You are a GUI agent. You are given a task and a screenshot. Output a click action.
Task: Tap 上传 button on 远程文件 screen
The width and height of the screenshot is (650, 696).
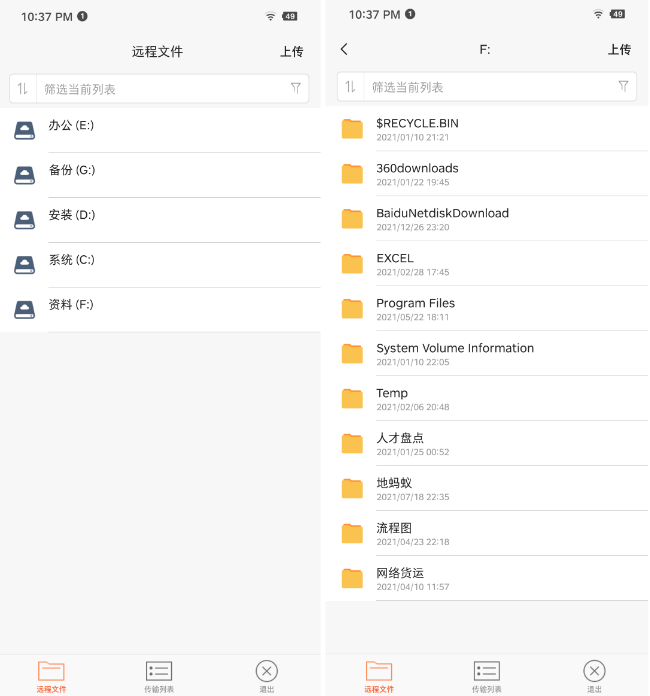pyautogui.click(x=292, y=51)
